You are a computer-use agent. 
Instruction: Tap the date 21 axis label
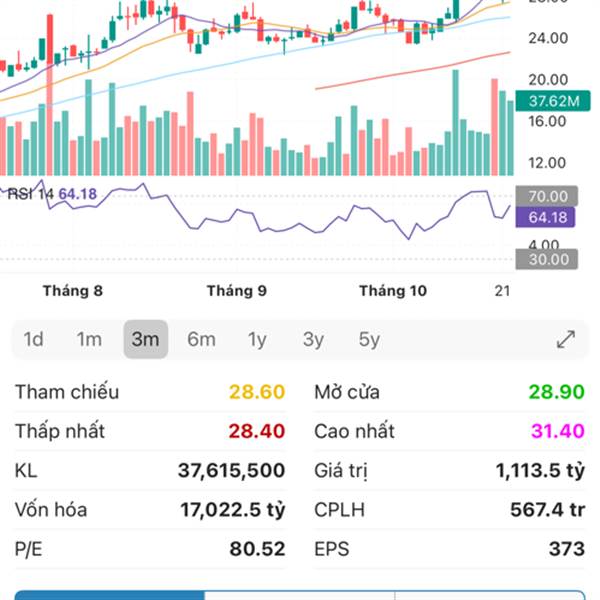pyautogui.click(x=502, y=291)
